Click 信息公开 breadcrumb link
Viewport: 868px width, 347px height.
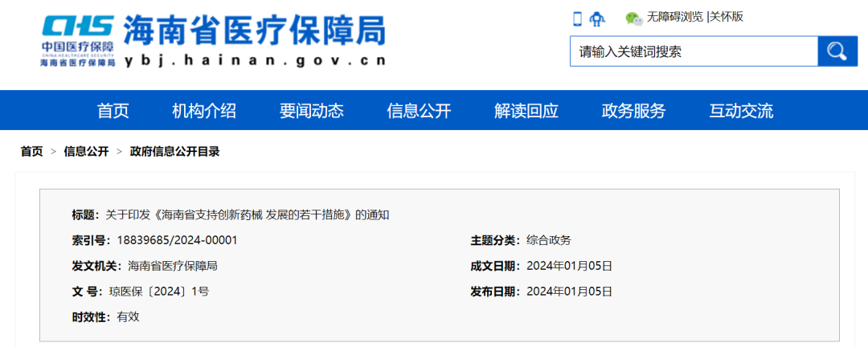(86, 152)
